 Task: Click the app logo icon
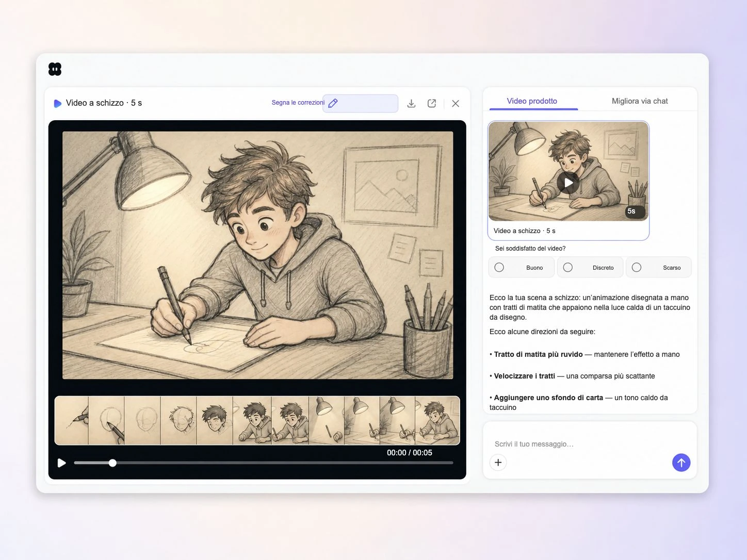coord(55,69)
